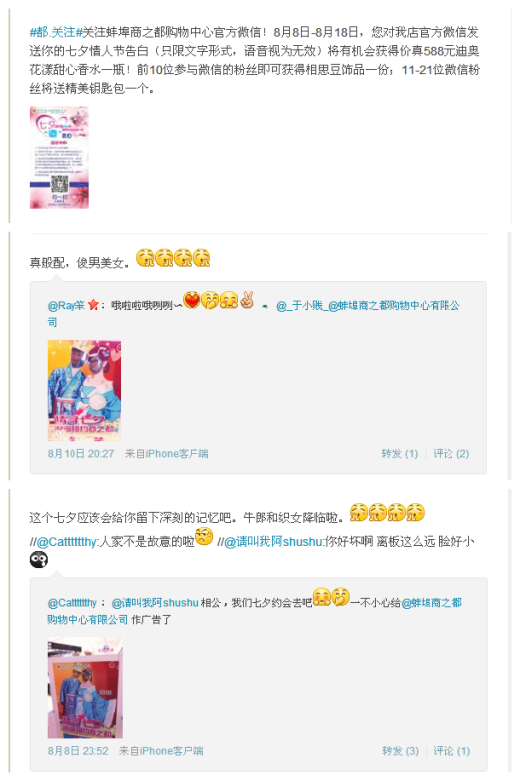Open the 8月8日 23:52 timestamp link

(x=78, y=751)
